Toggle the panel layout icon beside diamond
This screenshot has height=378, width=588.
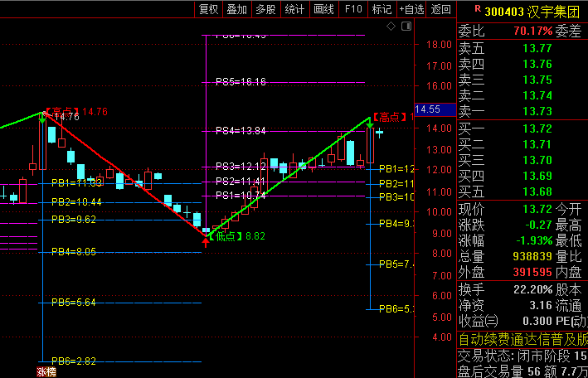click(x=406, y=27)
